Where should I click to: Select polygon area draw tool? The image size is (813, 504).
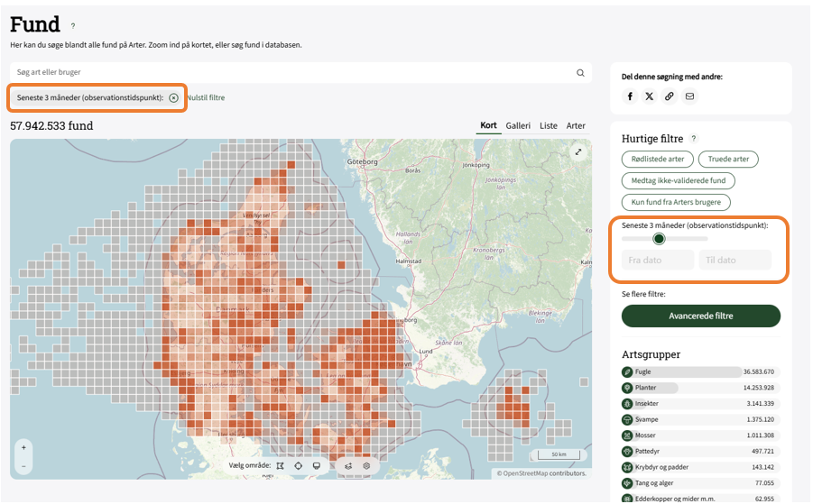coord(280,466)
